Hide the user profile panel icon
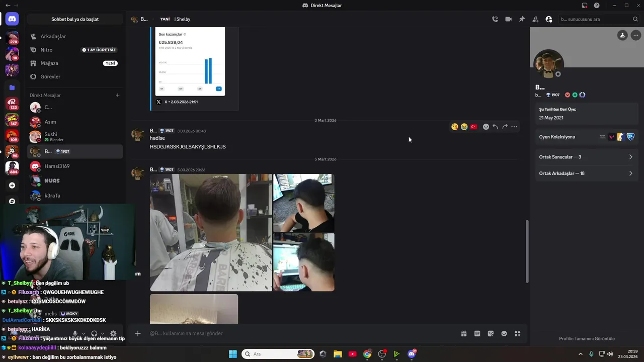This screenshot has height=362, width=644. pyautogui.click(x=548, y=19)
